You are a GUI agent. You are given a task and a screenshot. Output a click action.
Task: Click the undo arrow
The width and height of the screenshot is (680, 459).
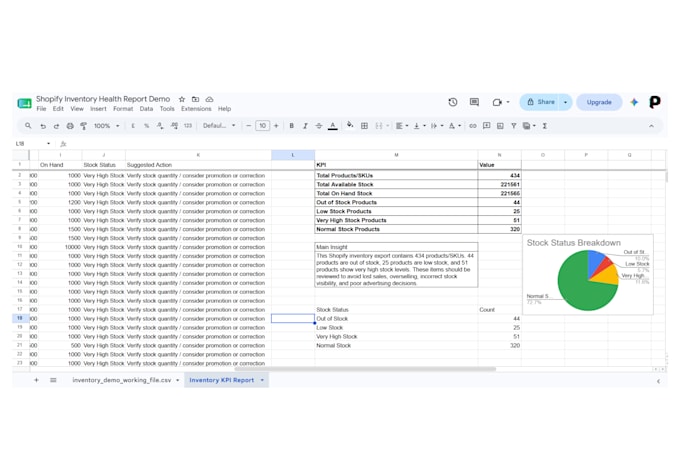click(42, 126)
